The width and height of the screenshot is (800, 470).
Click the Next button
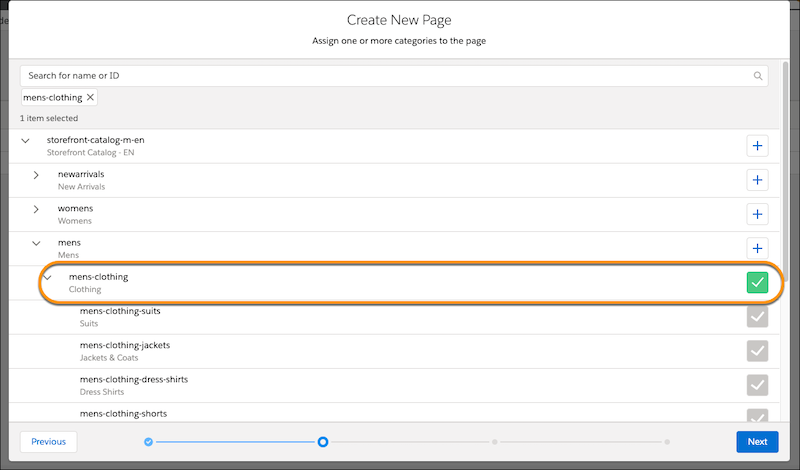coord(757,441)
